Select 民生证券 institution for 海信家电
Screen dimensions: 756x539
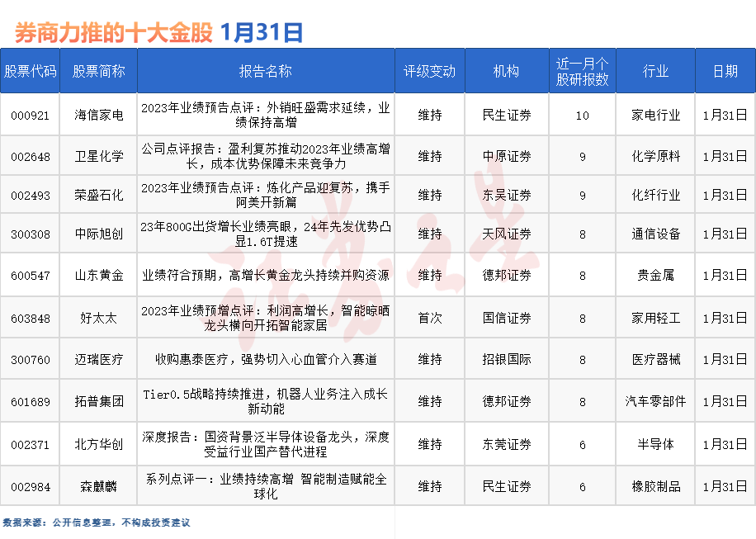point(506,114)
